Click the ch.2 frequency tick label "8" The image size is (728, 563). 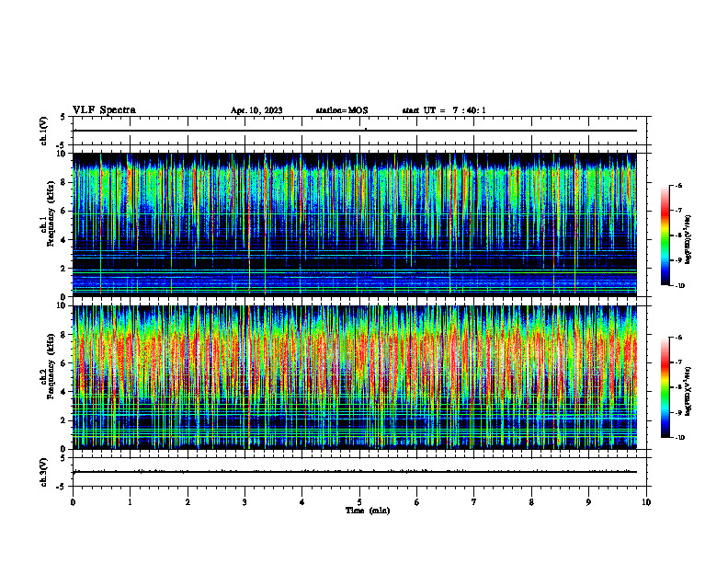65,335
